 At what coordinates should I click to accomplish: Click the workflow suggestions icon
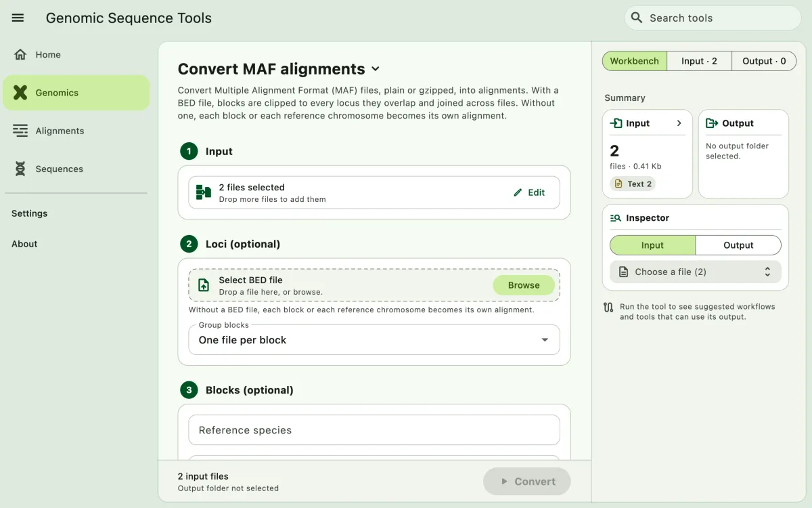coord(608,308)
